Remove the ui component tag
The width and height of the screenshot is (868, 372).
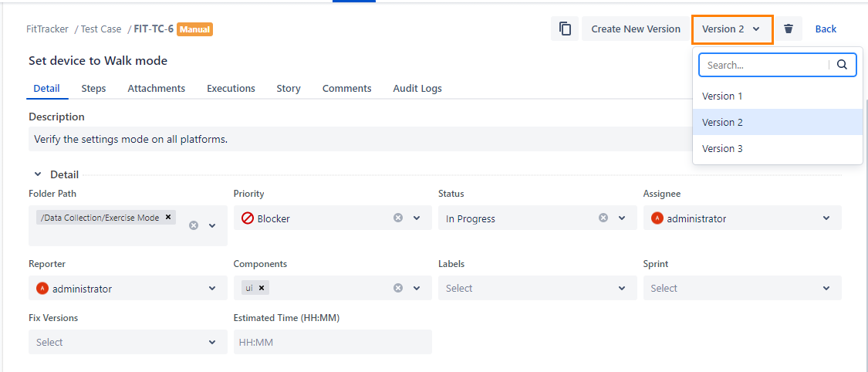(x=262, y=288)
